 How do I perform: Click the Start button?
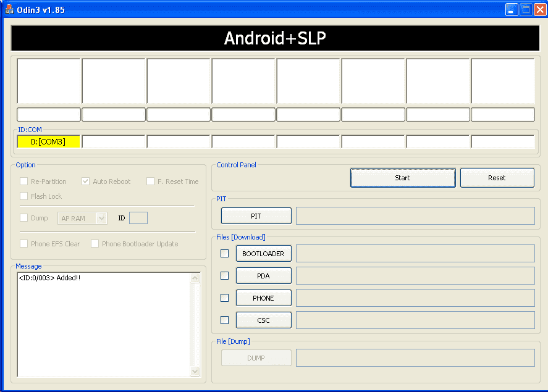pyautogui.click(x=403, y=178)
